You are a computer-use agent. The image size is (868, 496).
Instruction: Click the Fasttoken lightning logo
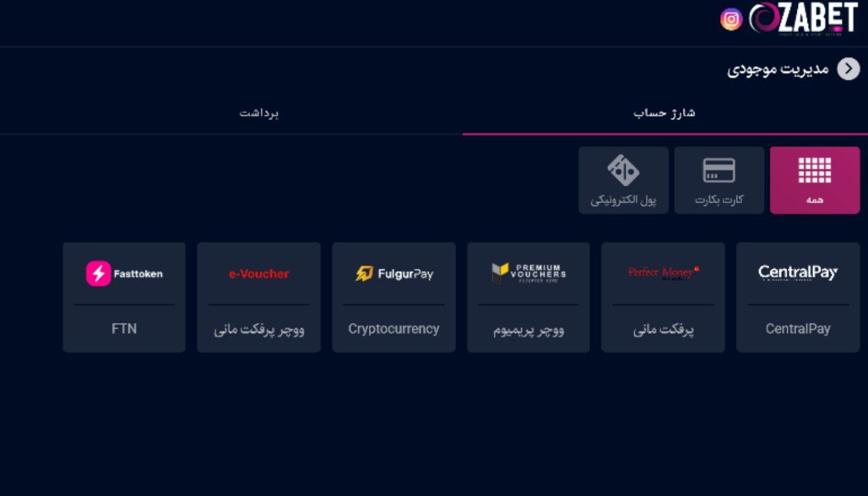(98, 273)
